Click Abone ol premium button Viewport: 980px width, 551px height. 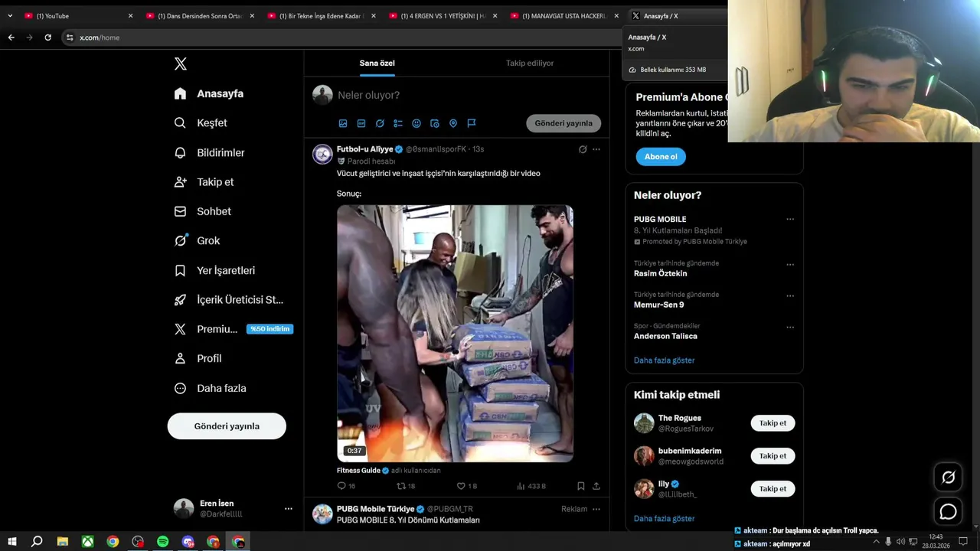coord(661,157)
